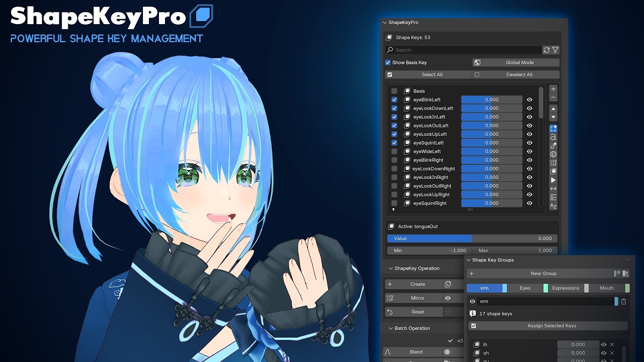
Task: Uncheck the eyeLookDownLeft checkbox
Action: tap(394, 109)
